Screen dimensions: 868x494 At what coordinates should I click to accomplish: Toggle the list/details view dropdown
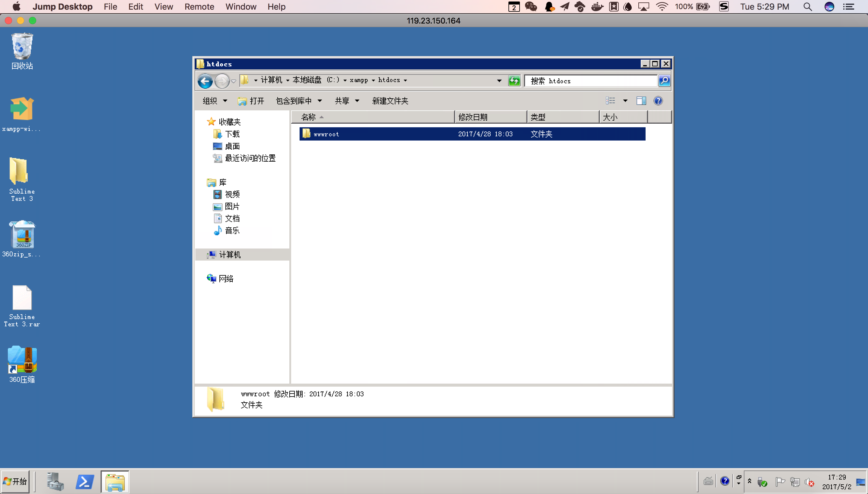point(624,100)
